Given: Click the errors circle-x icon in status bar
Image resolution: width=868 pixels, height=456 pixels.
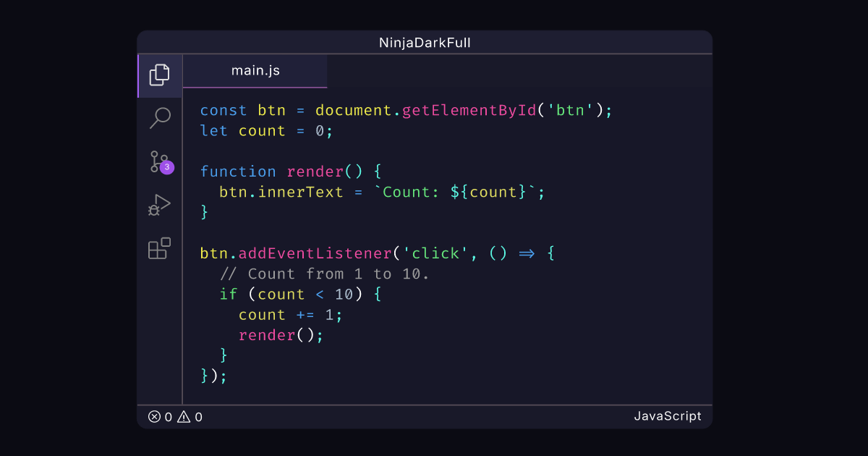Looking at the screenshot, I should (154, 416).
